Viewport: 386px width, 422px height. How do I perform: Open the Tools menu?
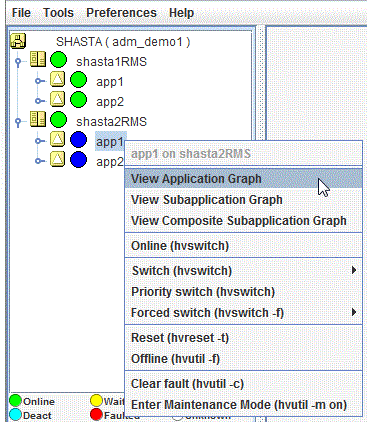point(58,13)
